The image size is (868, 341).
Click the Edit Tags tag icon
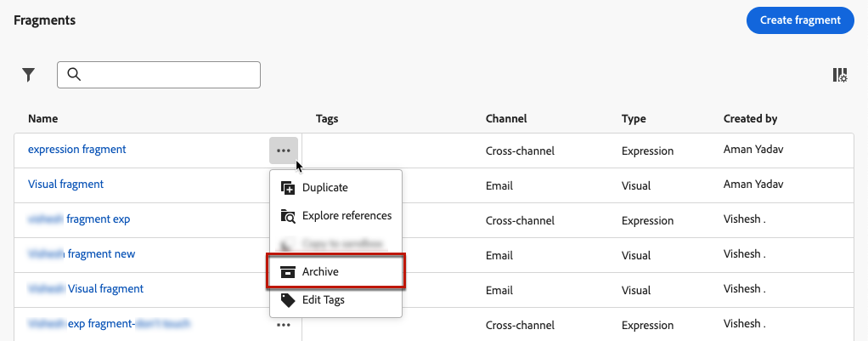pos(287,300)
